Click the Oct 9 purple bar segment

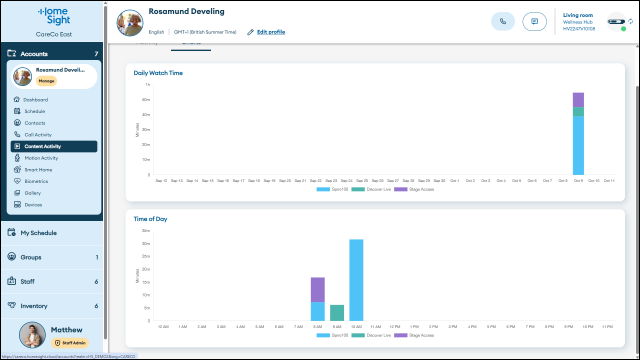pyautogui.click(x=578, y=100)
